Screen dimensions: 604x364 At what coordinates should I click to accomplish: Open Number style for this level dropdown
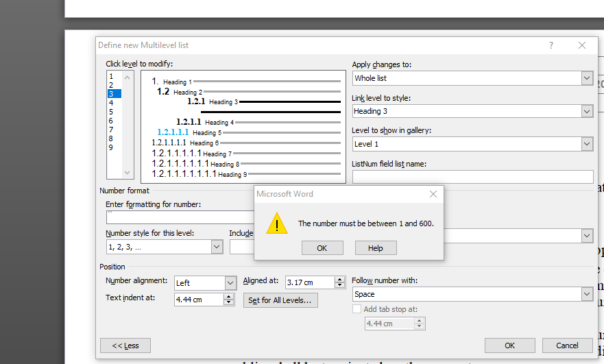pos(217,247)
